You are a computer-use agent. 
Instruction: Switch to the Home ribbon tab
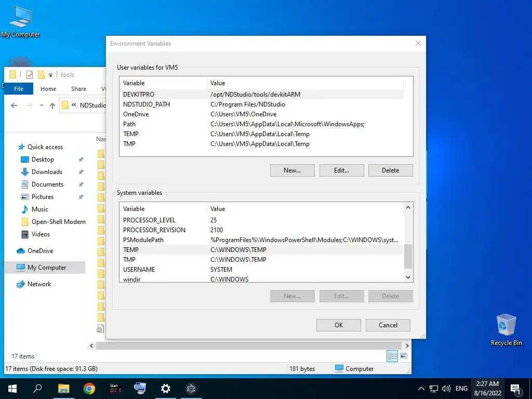(48, 89)
